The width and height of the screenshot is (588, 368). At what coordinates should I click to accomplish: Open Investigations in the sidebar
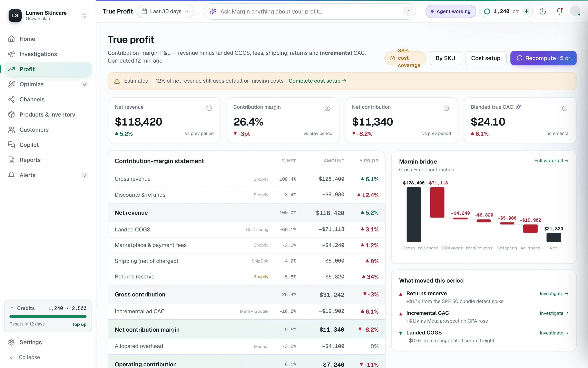click(48, 54)
